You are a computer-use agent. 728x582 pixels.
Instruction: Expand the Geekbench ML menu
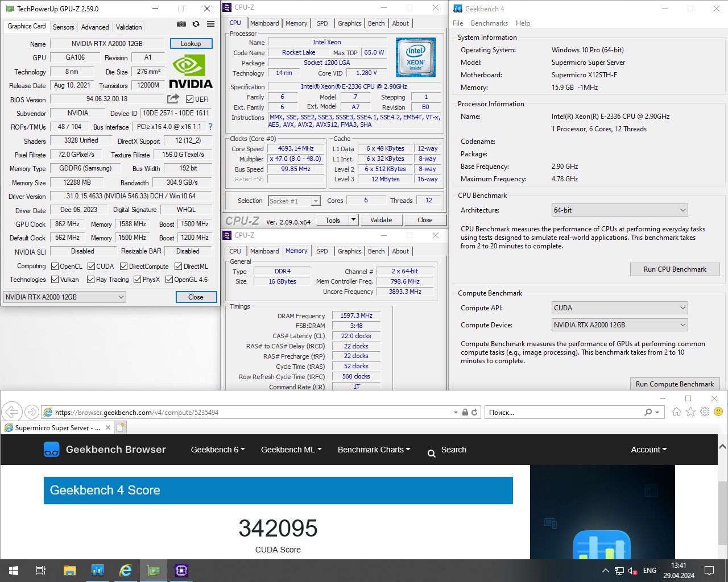[291, 450]
